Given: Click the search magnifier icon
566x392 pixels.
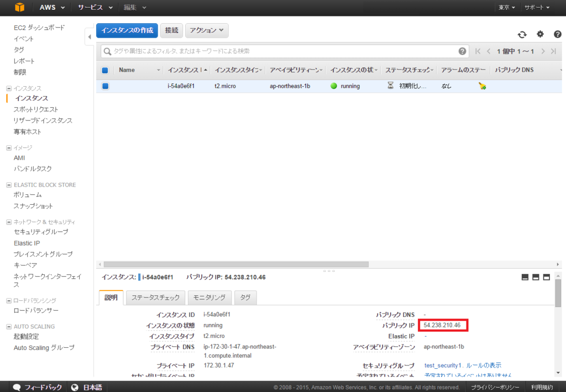Looking at the screenshot, I should pyautogui.click(x=107, y=51).
